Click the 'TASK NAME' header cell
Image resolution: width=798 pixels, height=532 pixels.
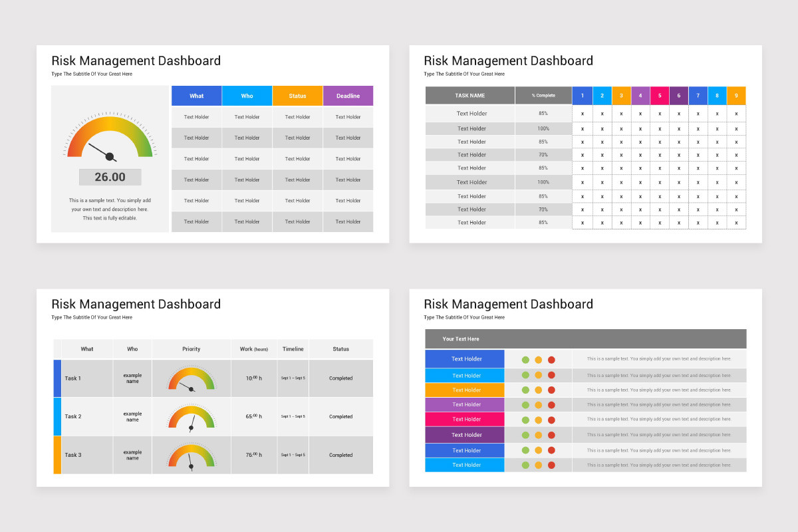point(470,96)
